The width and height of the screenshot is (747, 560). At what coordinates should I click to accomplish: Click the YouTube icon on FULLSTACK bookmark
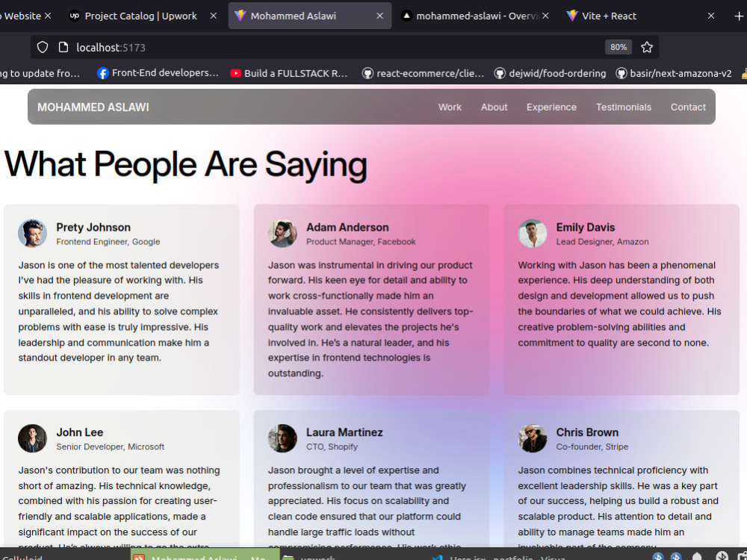point(235,73)
